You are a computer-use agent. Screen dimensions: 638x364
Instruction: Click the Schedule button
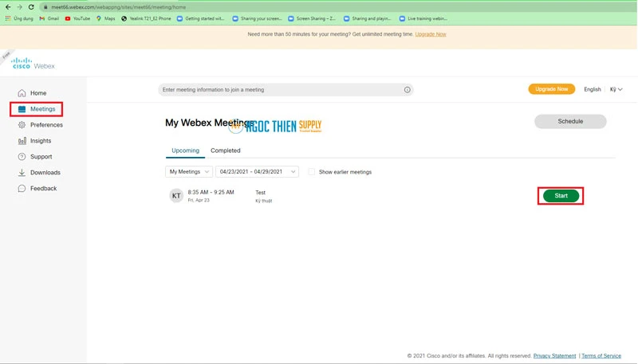[x=570, y=122]
